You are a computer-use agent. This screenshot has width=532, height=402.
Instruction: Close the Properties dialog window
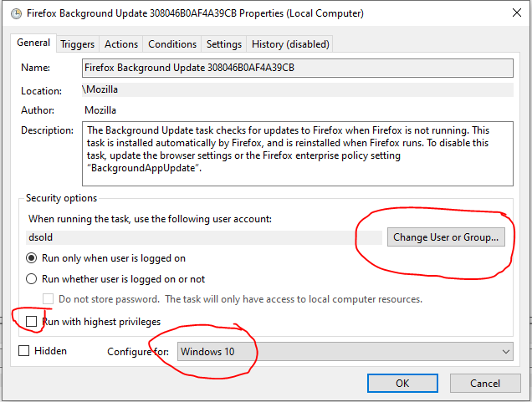[516, 13]
